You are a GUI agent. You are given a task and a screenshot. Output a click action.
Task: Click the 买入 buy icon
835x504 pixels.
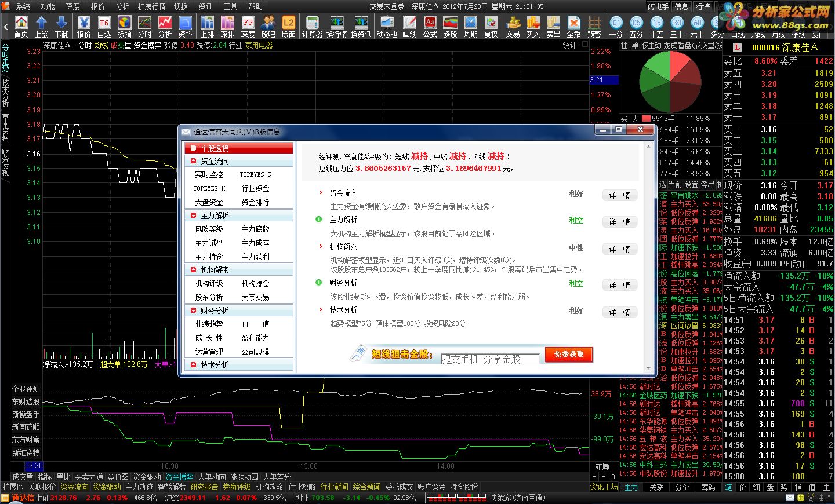point(533,26)
